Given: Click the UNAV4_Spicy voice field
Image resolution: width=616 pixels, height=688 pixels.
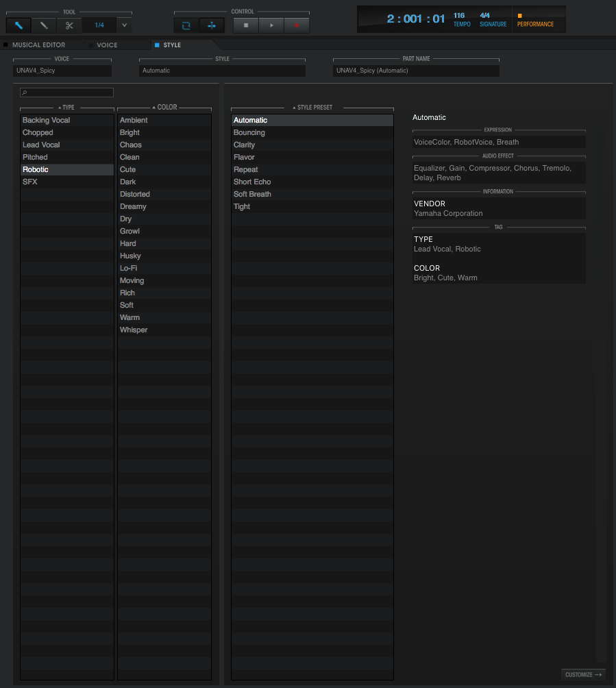Looking at the screenshot, I should point(62,71).
